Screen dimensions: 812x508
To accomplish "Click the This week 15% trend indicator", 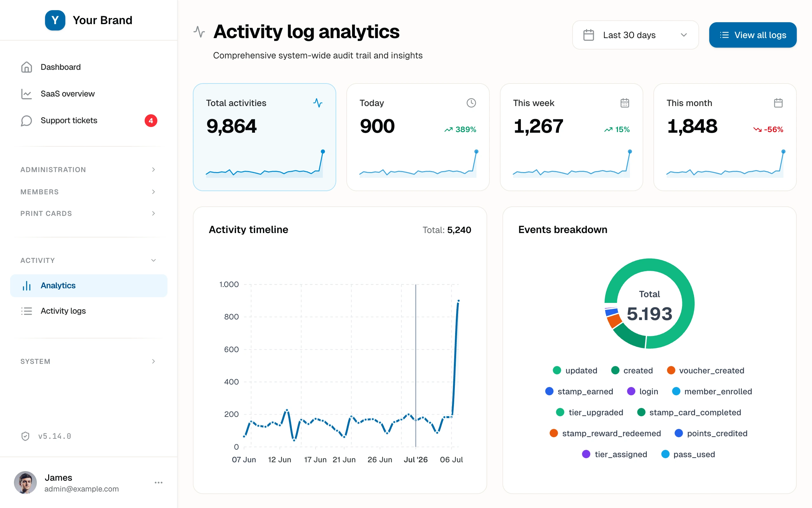I will [617, 130].
